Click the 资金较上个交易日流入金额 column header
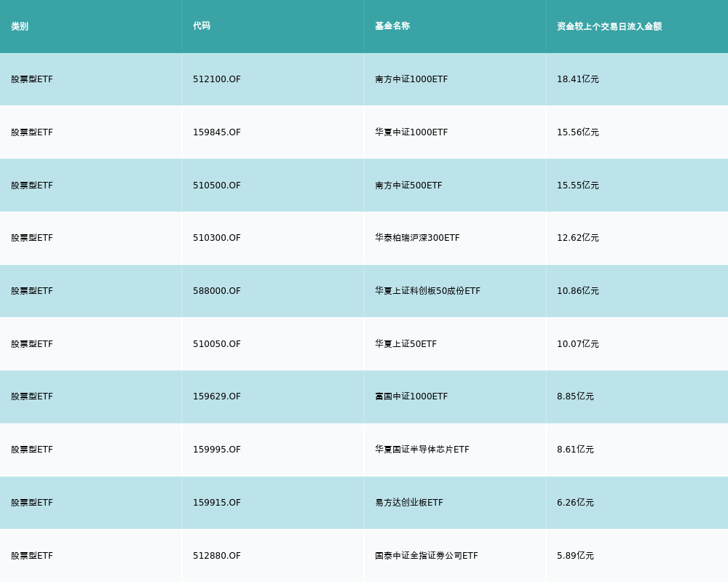This screenshot has width=728, height=582. coord(609,26)
